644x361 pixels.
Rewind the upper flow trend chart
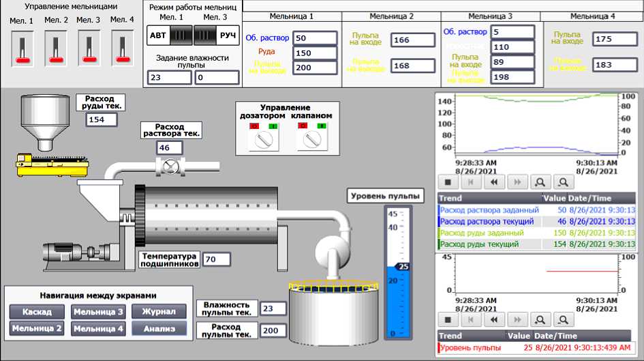493,182
